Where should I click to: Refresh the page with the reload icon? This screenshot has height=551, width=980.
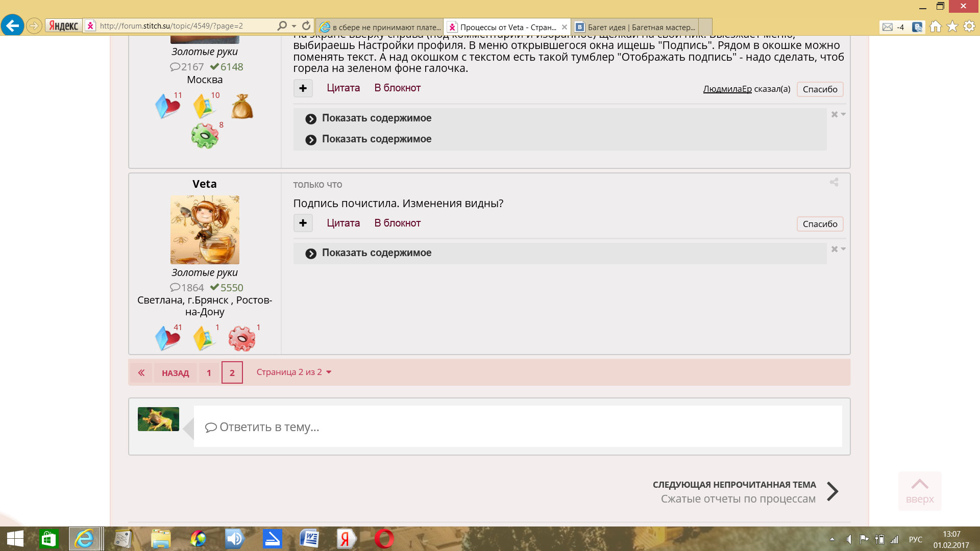(306, 26)
